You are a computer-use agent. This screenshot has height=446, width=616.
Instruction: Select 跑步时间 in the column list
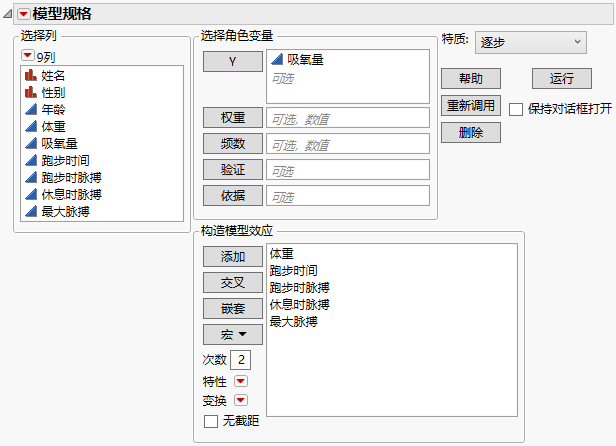point(65,160)
